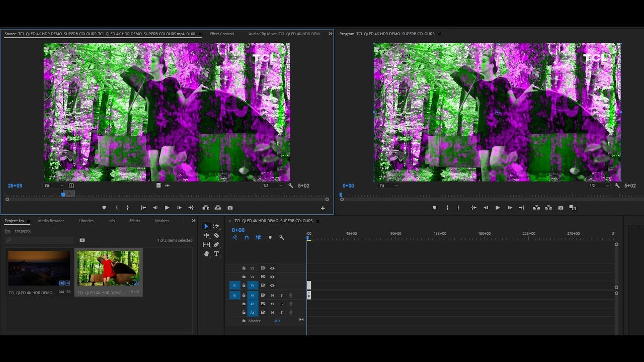The width and height of the screenshot is (644, 362).
Task: Toggle V2 track output eye
Action: (272, 277)
